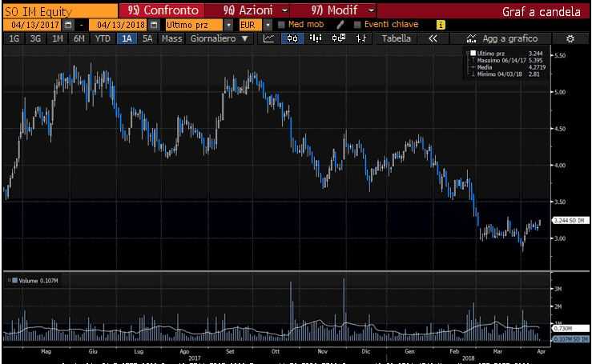Screen dimensions: 592x364
Task: Select 1G time range
Action: coord(14,38)
